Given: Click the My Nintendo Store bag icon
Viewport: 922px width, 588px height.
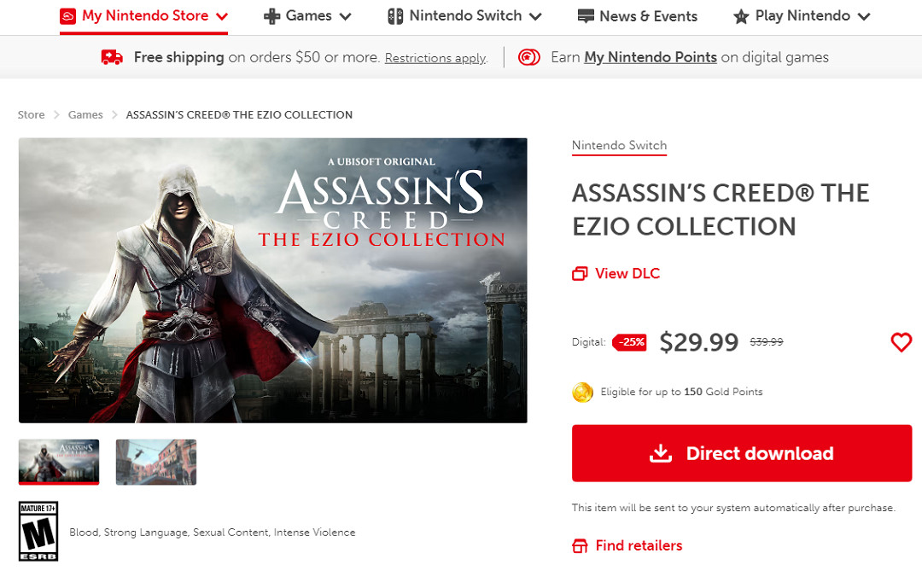Looking at the screenshot, I should [x=68, y=16].
